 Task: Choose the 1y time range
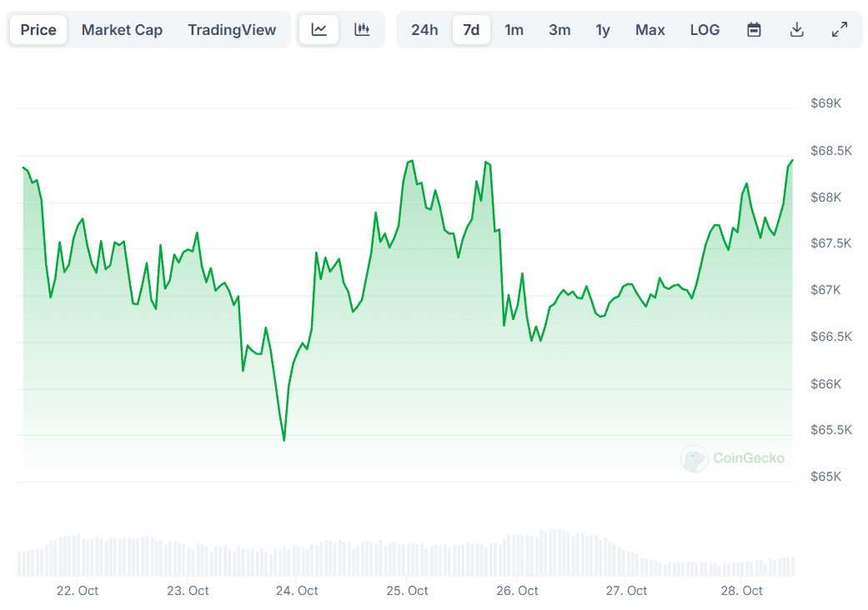coord(603,29)
